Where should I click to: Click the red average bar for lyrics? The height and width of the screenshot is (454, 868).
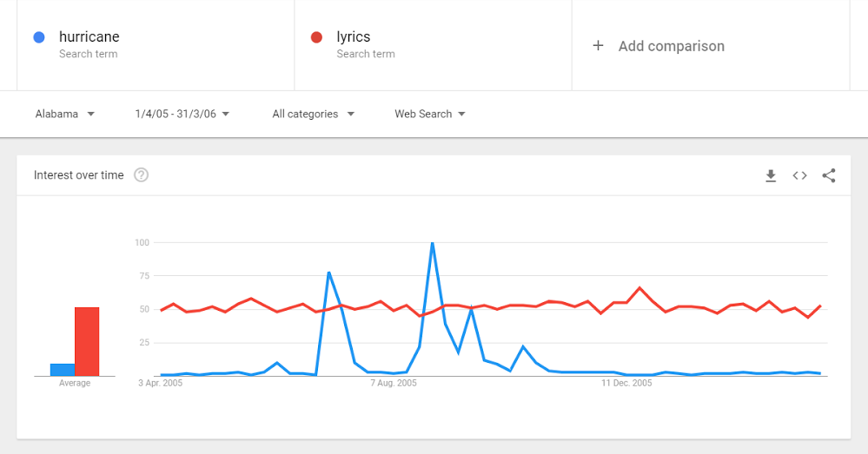[x=87, y=342]
